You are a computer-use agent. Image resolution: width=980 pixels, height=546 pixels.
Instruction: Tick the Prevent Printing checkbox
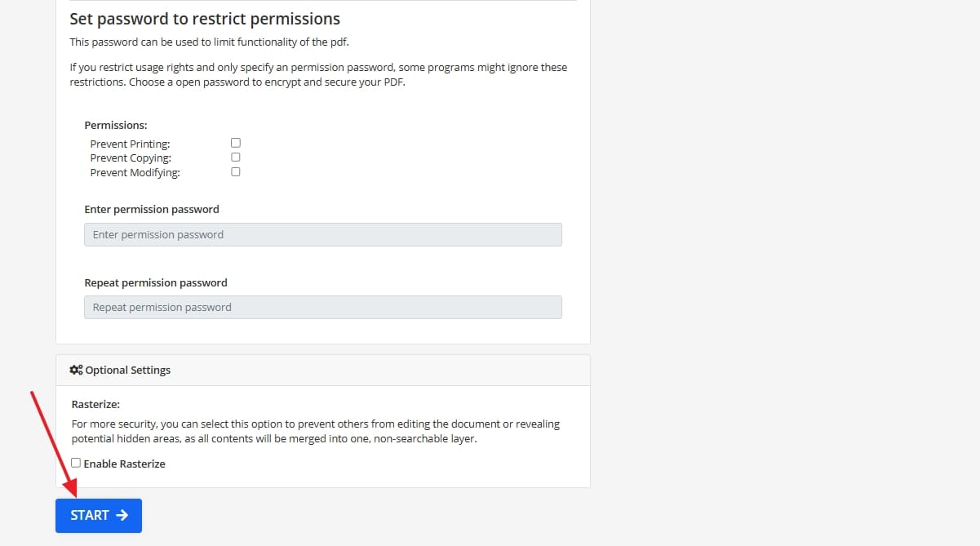[x=236, y=143]
